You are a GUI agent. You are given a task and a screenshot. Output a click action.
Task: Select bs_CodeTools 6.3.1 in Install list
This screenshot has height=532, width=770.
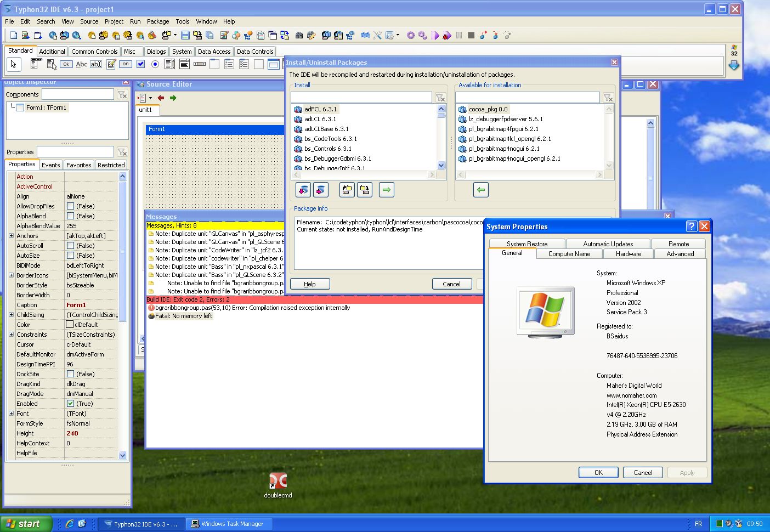[x=331, y=139]
